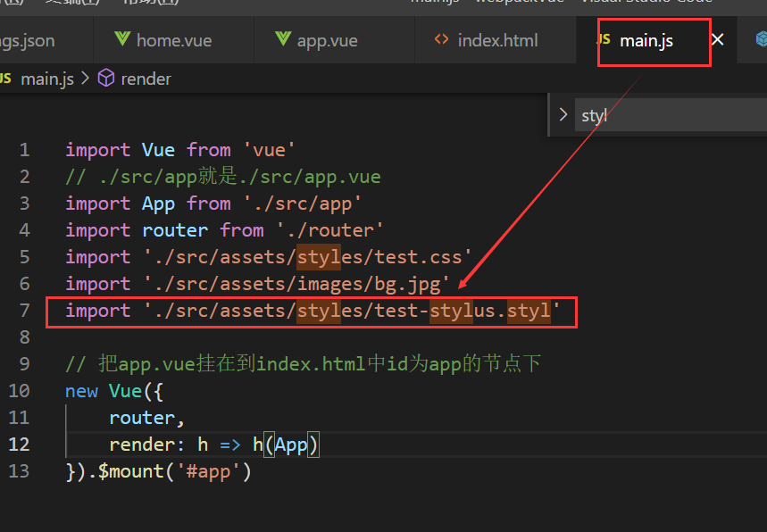Click h(App) on the render line
Viewport: 767px width, 532px height.
(x=286, y=445)
